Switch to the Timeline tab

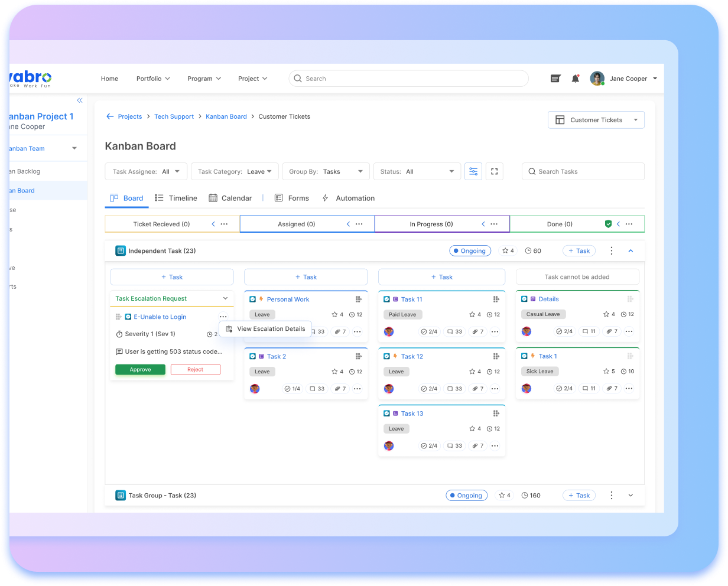[x=176, y=198]
